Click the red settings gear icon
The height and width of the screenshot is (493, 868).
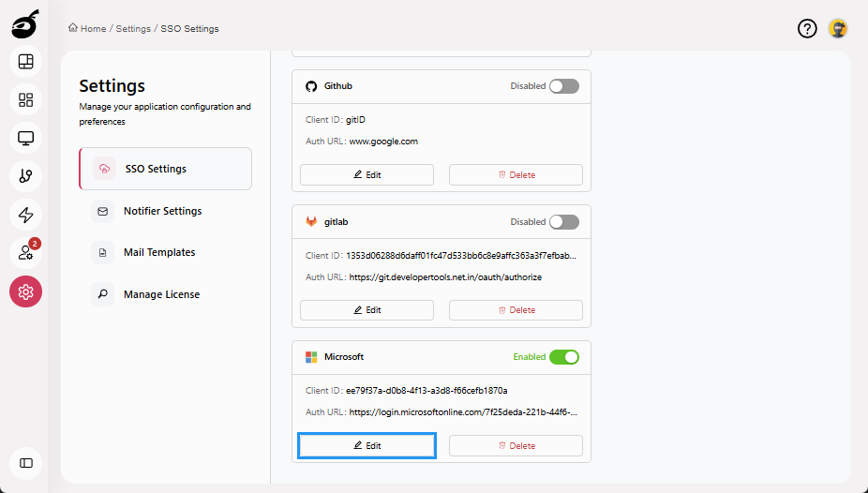[x=25, y=291]
